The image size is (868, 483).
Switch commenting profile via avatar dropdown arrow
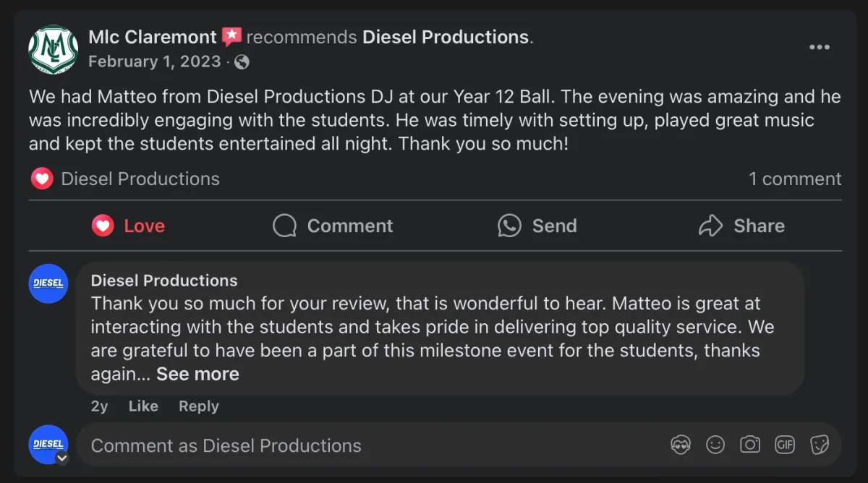[62, 458]
